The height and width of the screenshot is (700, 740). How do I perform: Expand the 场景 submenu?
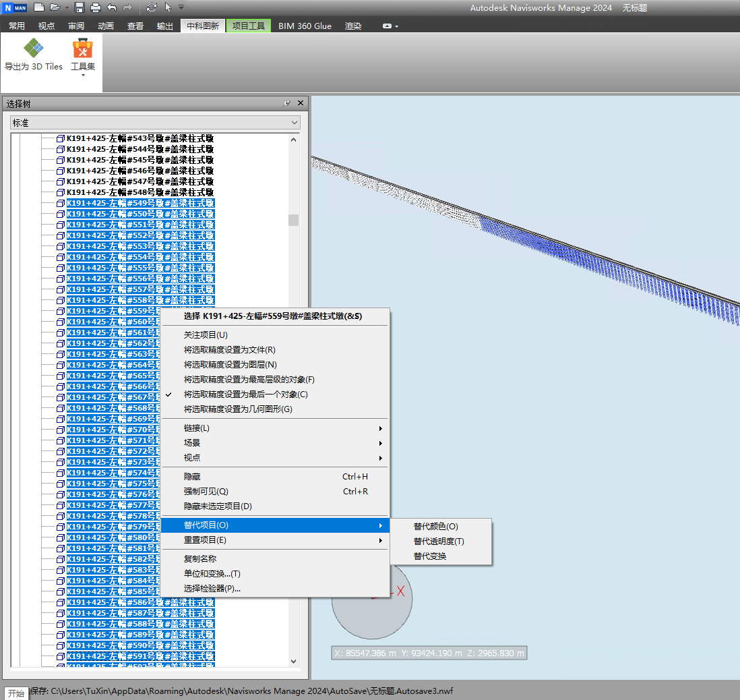275,443
